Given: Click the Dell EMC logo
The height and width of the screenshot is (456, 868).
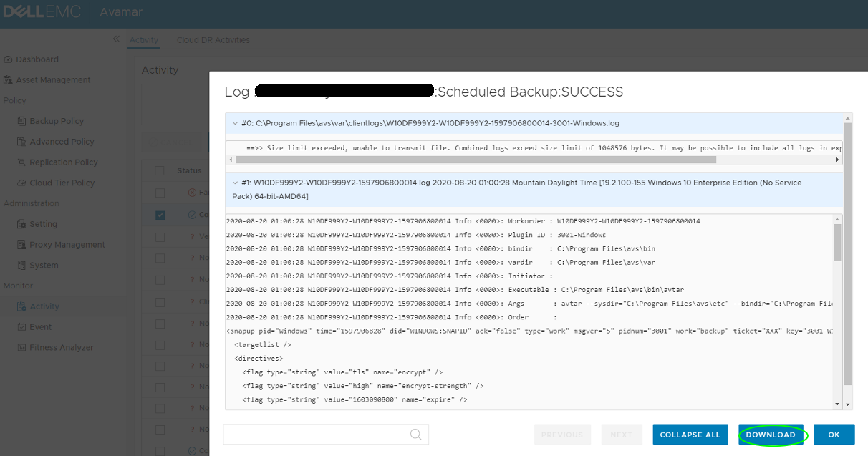Looking at the screenshot, I should pos(41,12).
